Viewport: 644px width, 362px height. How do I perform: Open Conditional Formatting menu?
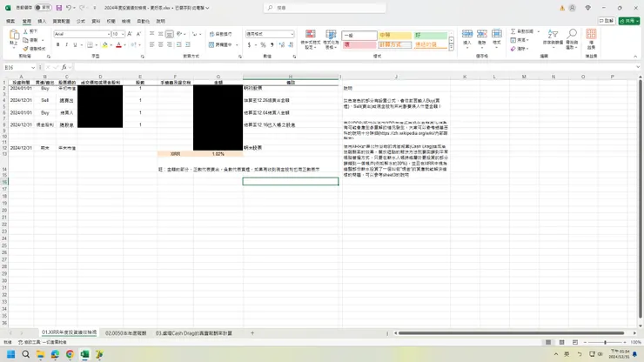310,39
